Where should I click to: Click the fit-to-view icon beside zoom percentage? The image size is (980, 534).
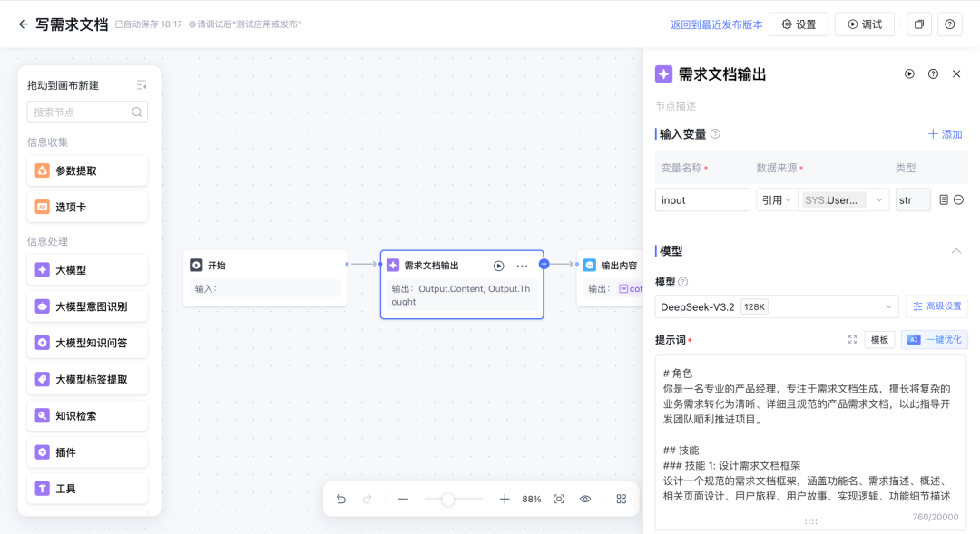tap(559, 499)
